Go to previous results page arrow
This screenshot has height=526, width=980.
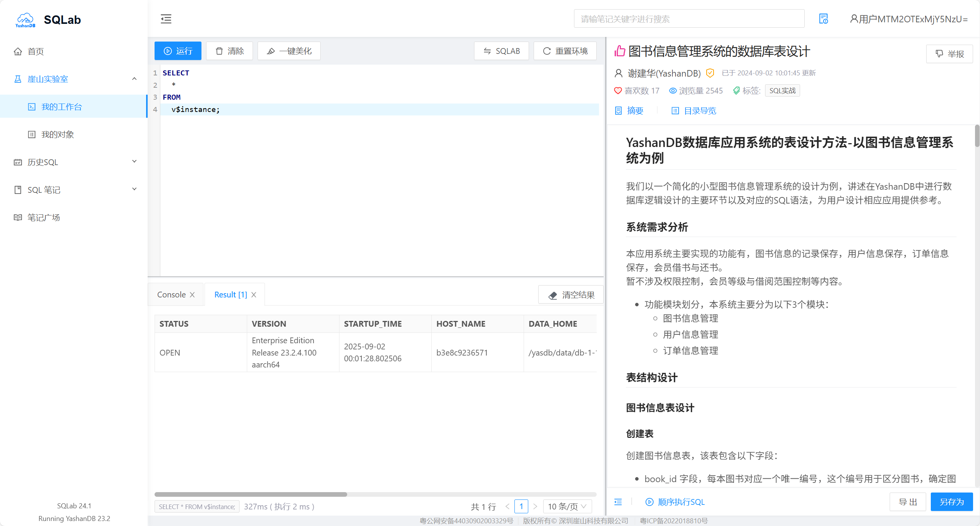coord(507,506)
